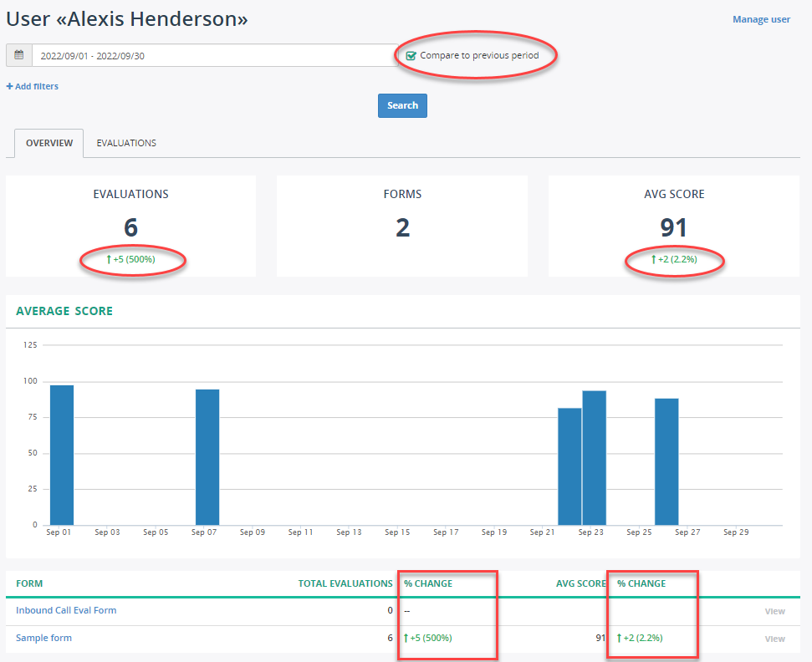
Task: Toggle Compare to previous period checkbox
Action: point(411,56)
